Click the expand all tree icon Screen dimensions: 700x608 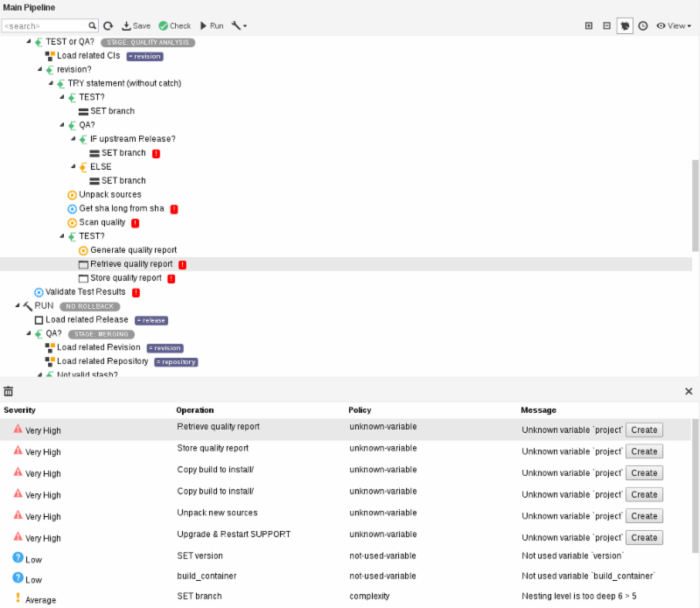point(589,26)
